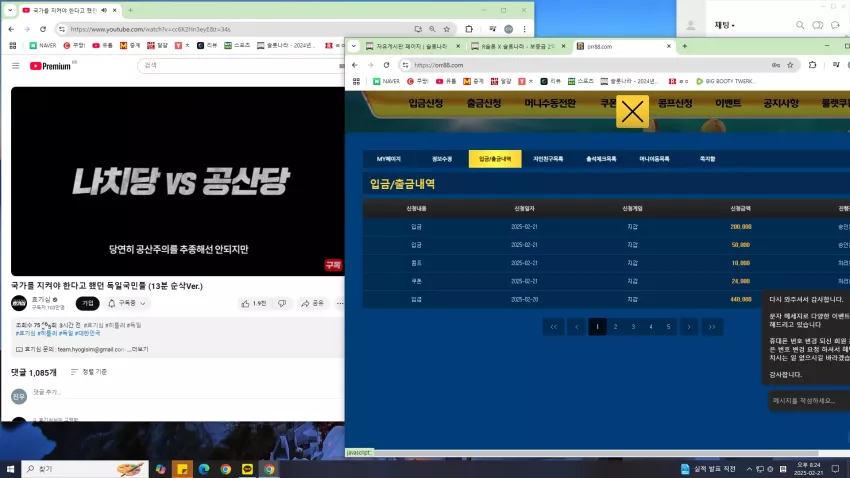Reload the orr88.com page
This screenshot has width=850, height=478.
tap(387, 65)
